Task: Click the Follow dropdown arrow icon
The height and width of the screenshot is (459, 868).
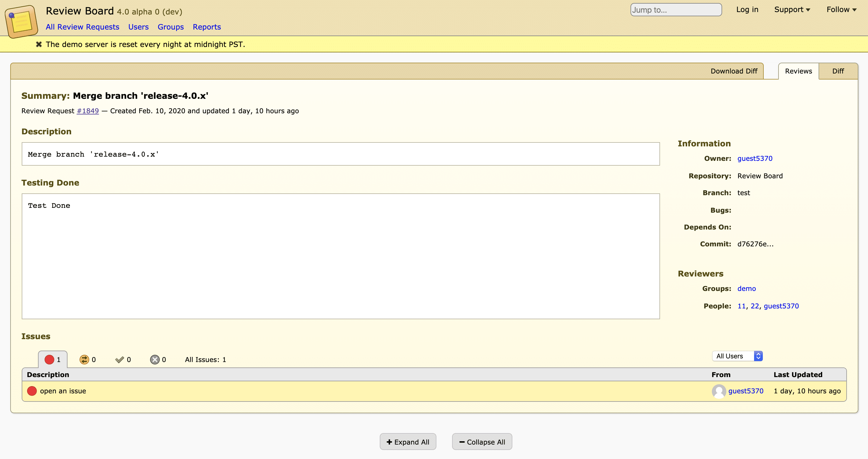Action: pos(855,9)
